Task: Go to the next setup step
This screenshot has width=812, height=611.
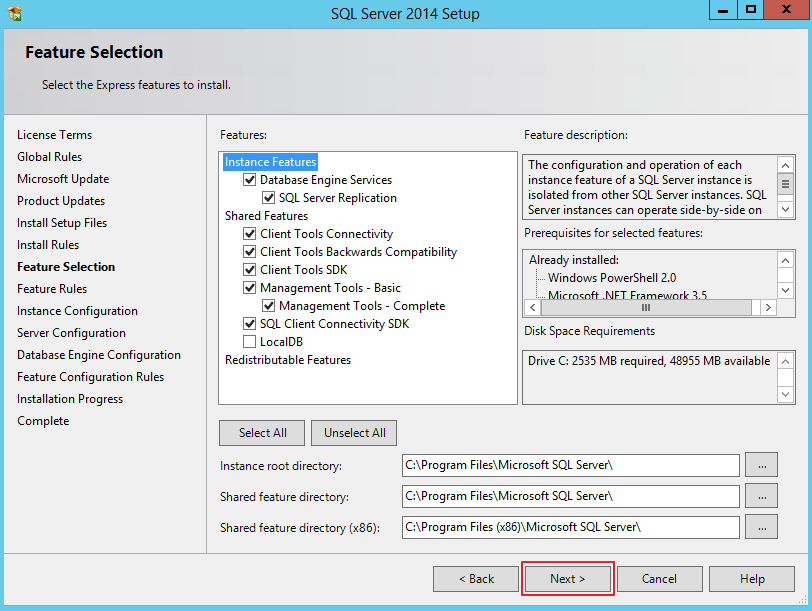Action: 568,579
